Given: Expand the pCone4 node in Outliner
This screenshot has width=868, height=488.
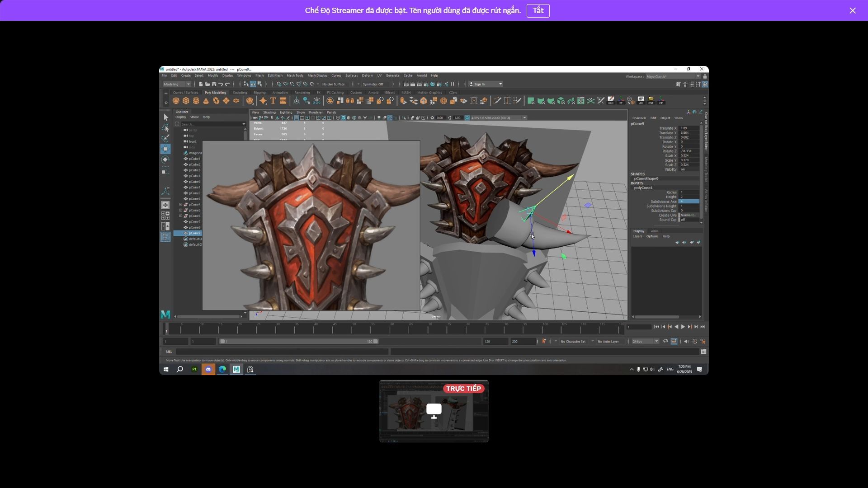Looking at the screenshot, I should (x=181, y=205).
